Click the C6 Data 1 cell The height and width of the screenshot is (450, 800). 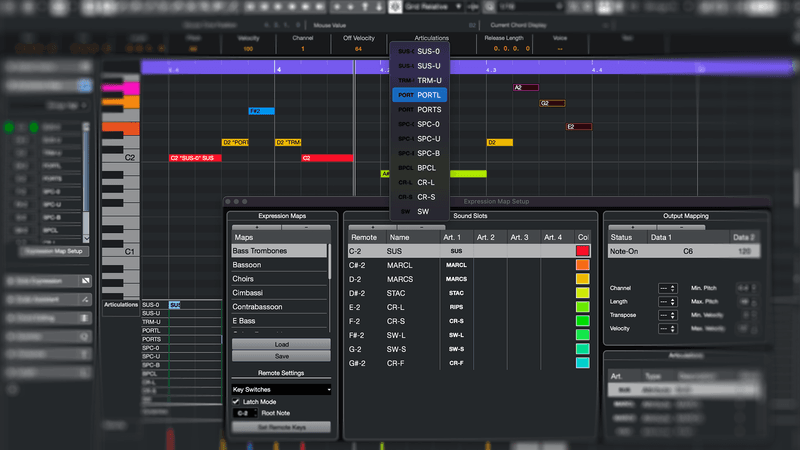[x=688, y=251]
